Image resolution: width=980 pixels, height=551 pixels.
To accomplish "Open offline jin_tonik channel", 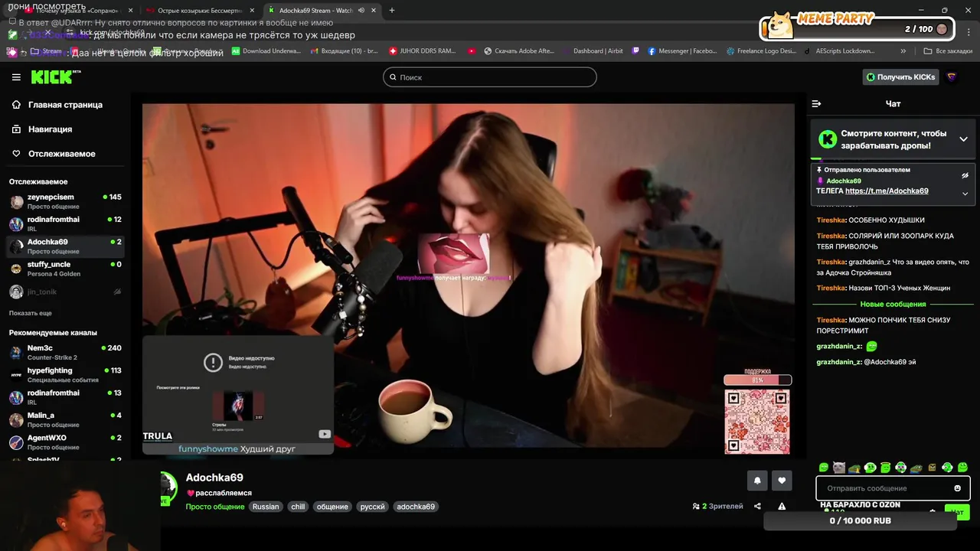I will (x=65, y=292).
